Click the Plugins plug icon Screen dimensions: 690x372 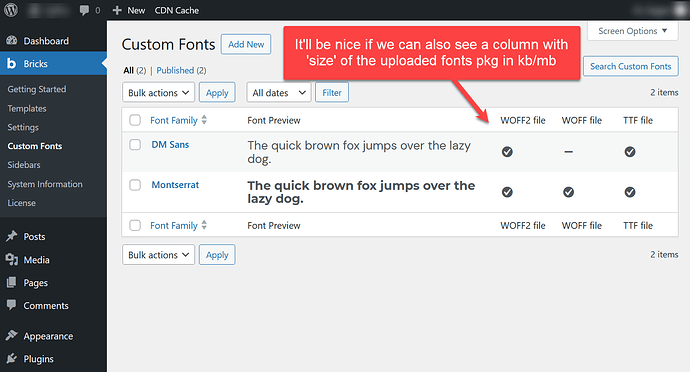pos(12,358)
